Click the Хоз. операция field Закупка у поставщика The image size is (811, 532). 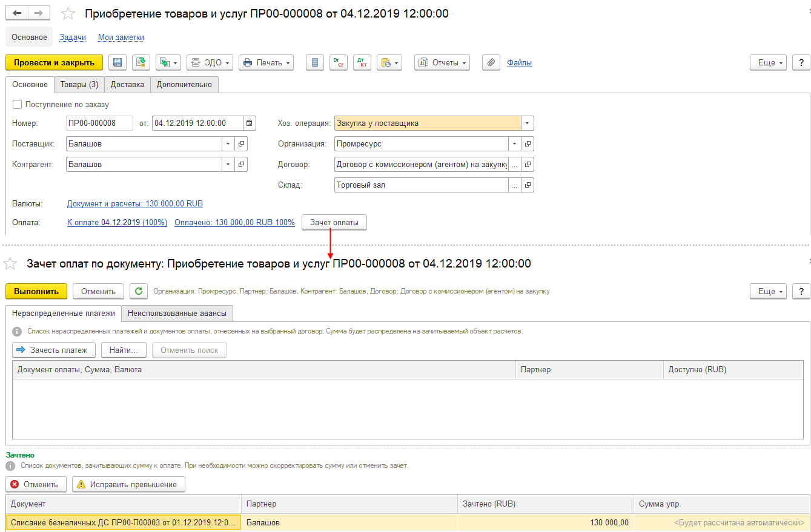428,123
